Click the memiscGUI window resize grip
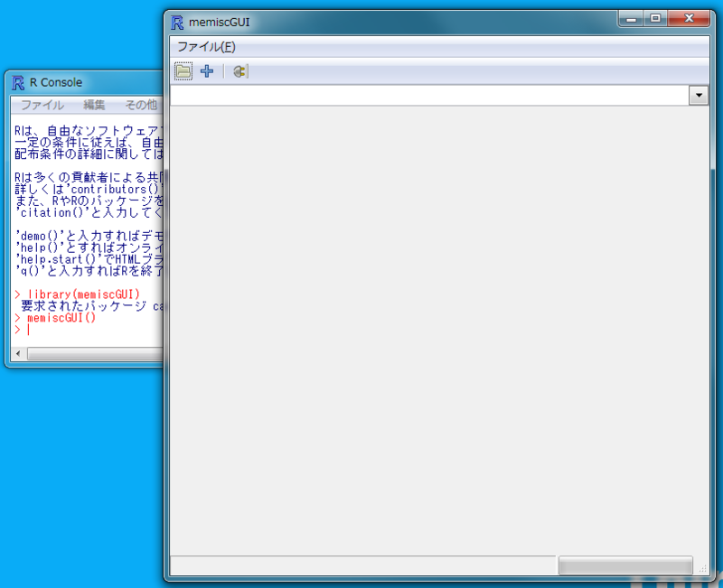Image resolution: width=723 pixels, height=588 pixels. 703,569
